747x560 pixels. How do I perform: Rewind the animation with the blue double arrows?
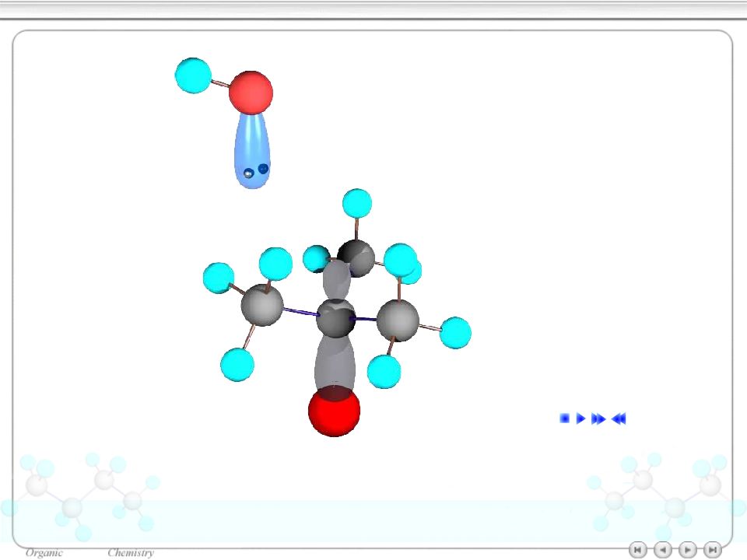pyautogui.click(x=619, y=418)
